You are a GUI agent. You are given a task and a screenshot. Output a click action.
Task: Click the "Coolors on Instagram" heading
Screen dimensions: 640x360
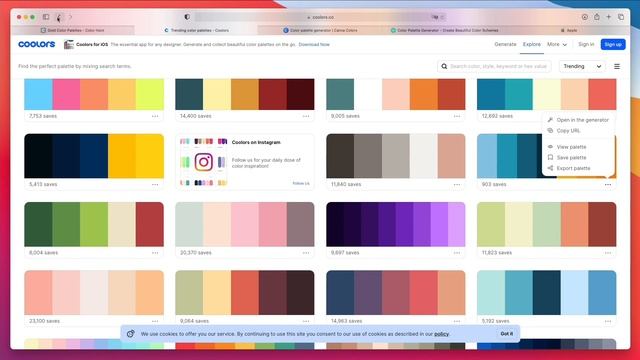point(256,142)
